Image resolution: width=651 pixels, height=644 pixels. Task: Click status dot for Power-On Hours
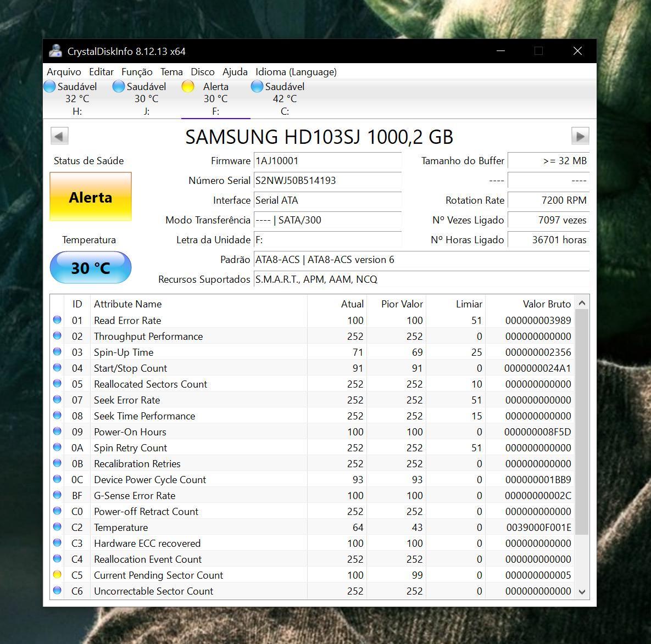click(57, 431)
